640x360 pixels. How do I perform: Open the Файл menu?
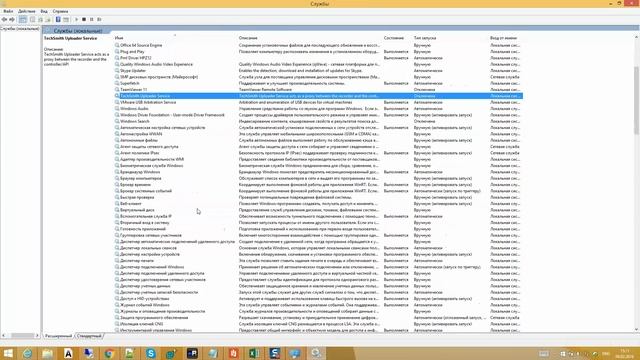pyautogui.click(x=8, y=11)
